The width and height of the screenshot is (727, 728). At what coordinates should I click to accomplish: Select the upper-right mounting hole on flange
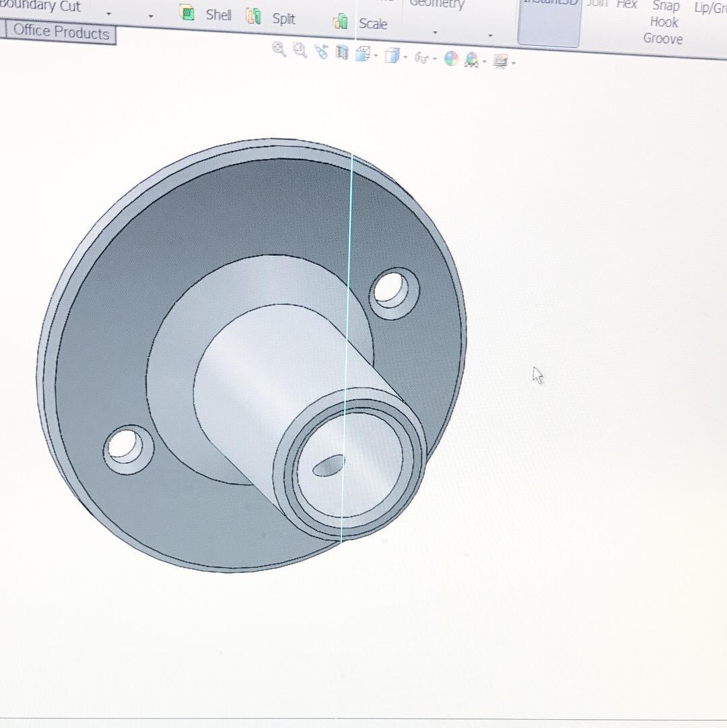coord(394,293)
